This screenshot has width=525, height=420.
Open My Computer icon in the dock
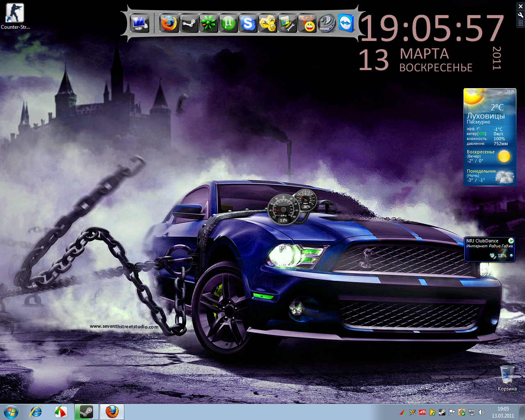139,23
